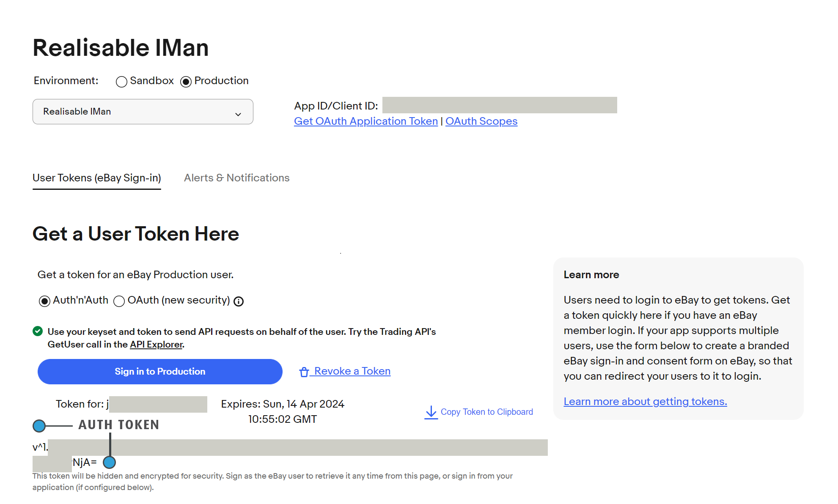Choose the Auth'n'Auth radio option
Viewport: 838px width, 504px height.
pos(44,301)
